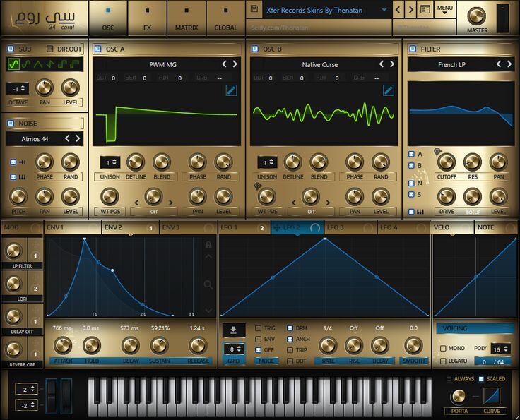Click the pitch bend wheel
This screenshot has height=420, width=520.
pyautogui.click(x=52, y=396)
